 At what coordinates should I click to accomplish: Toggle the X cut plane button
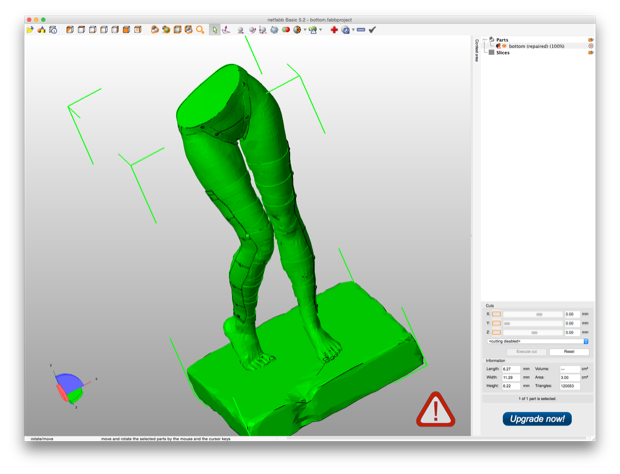pos(496,314)
